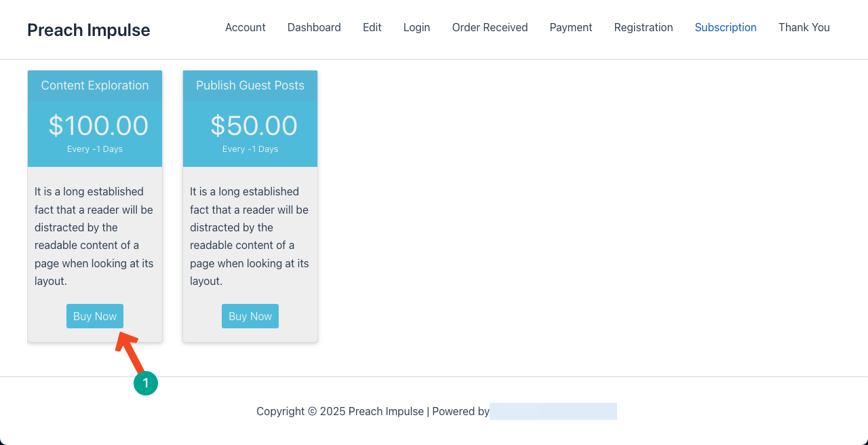The height and width of the screenshot is (445, 868).
Task: Click the Publish Guest Posts plan heading
Action: [x=250, y=85]
